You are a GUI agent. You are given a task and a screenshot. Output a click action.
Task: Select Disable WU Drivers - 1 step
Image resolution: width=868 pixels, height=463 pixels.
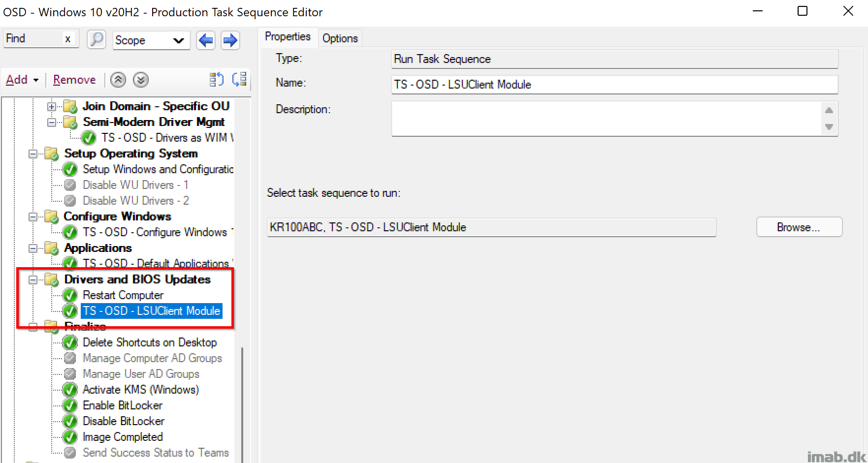click(135, 185)
